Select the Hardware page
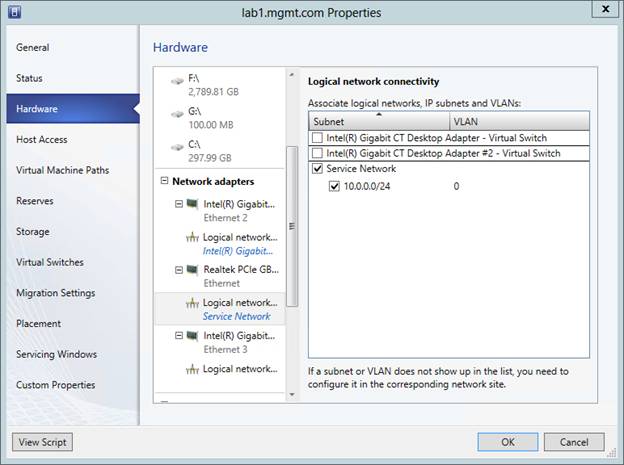 click(73, 109)
